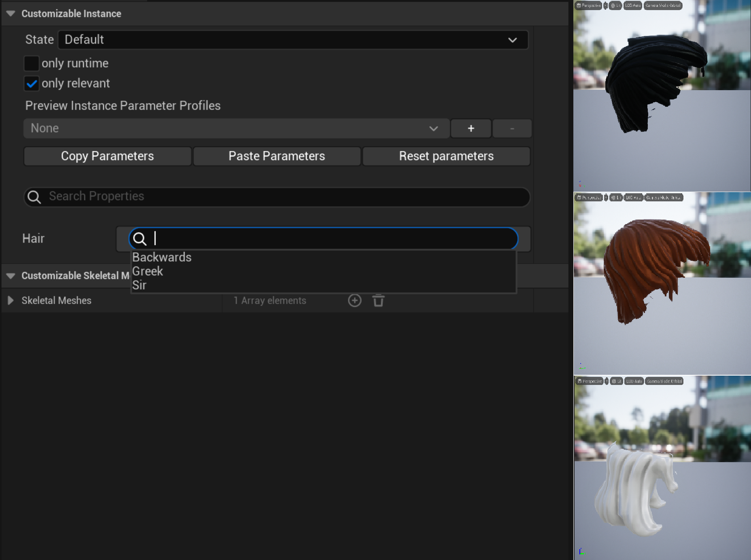Image resolution: width=751 pixels, height=560 pixels.
Task: Open Camera Mode menu in black hair viewport
Action: pyautogui.click(x=663, y=6)
